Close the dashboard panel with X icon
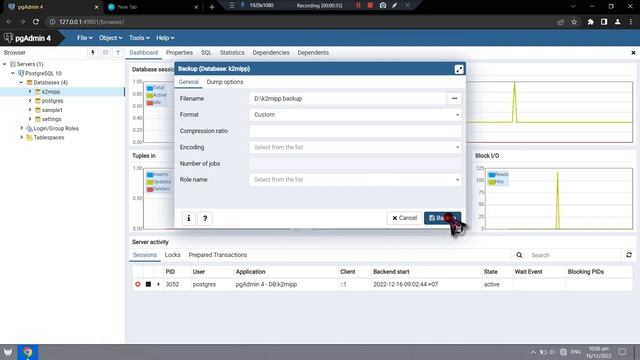The height and width of the screenshot is (360, 640). (x=633, y=53)
